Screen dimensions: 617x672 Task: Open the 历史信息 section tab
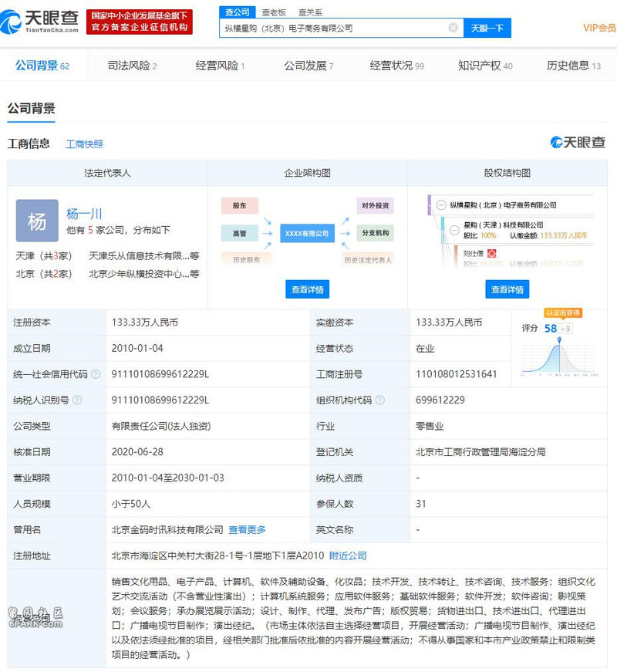573,66
